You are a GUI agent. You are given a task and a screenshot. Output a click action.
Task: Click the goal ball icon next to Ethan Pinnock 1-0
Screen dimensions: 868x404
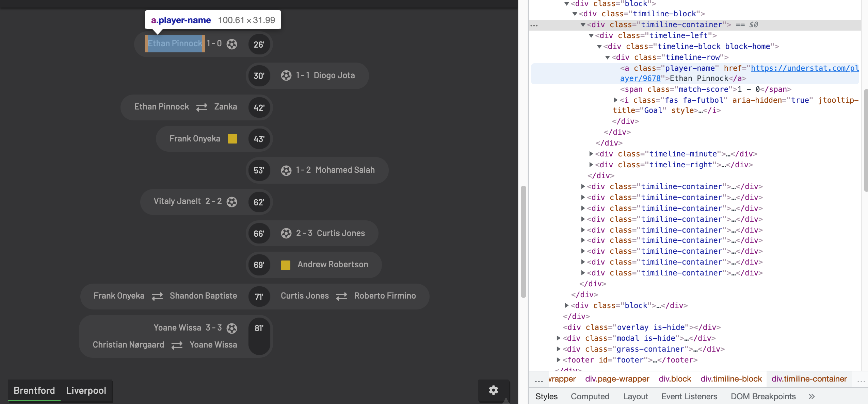tap(232, 44)
